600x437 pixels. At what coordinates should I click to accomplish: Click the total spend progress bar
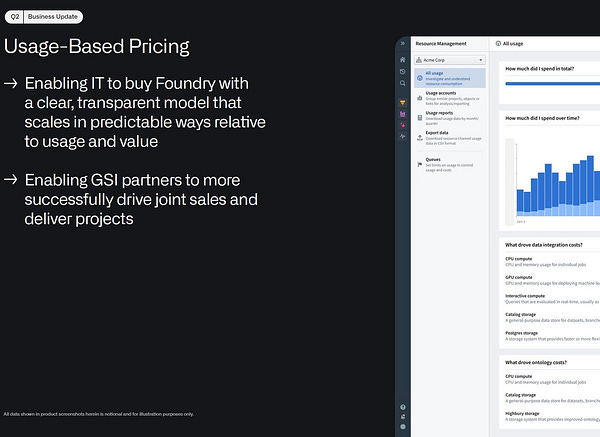(553, 83)
